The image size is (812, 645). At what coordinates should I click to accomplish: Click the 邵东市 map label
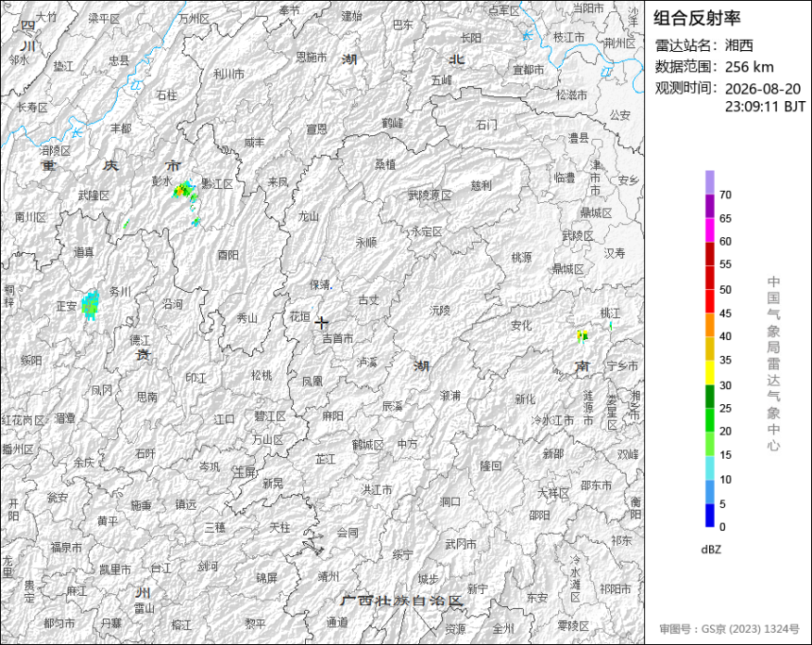596,485
